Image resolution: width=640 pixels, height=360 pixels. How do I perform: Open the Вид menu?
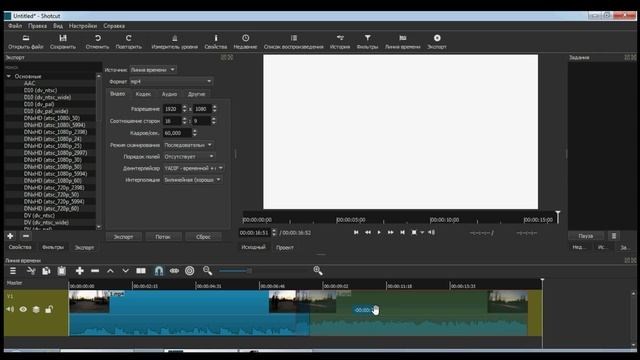tap(58, 26)
